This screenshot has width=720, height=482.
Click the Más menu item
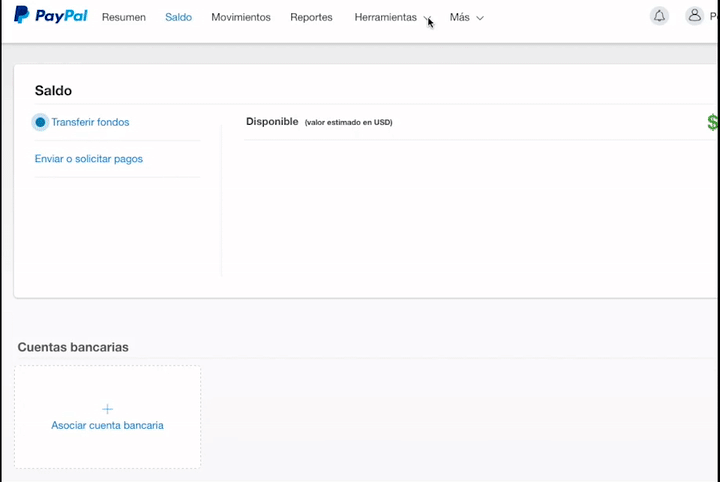[460, 17]
